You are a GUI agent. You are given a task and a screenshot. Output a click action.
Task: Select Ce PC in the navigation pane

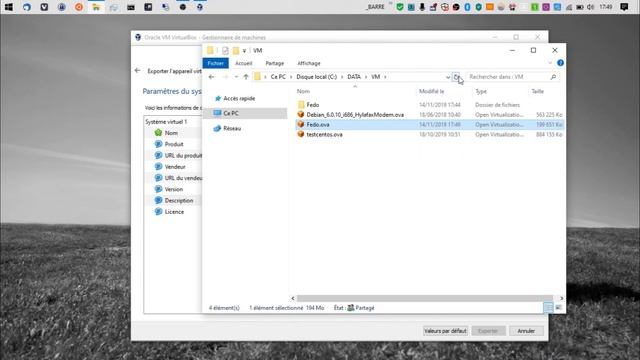click(245, 113)
